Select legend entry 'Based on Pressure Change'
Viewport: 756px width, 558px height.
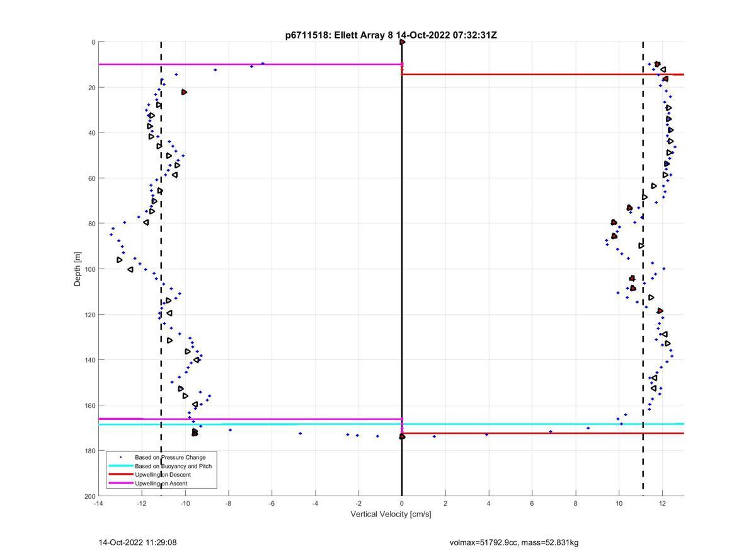[x=170, y=457]
